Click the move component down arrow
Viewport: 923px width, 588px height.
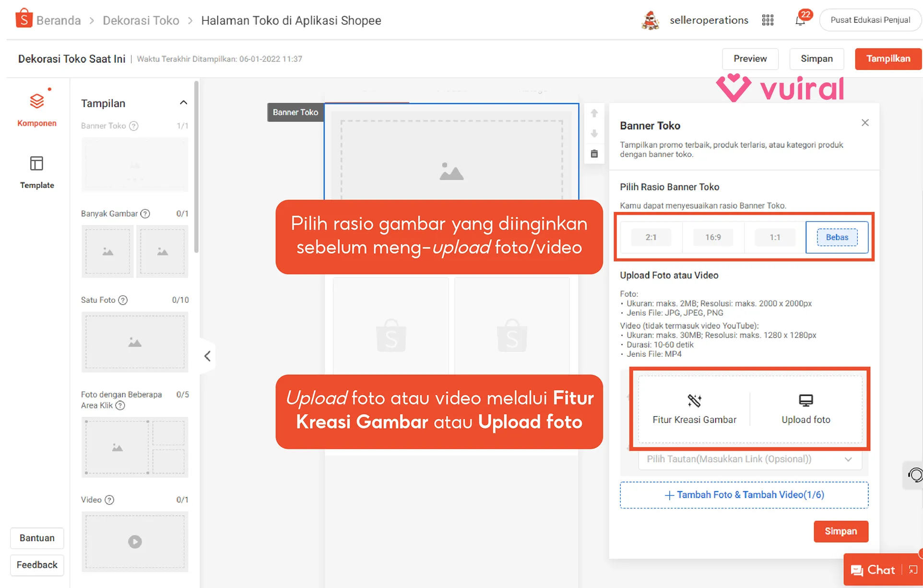pyautogui.click(x=594, y=133)
